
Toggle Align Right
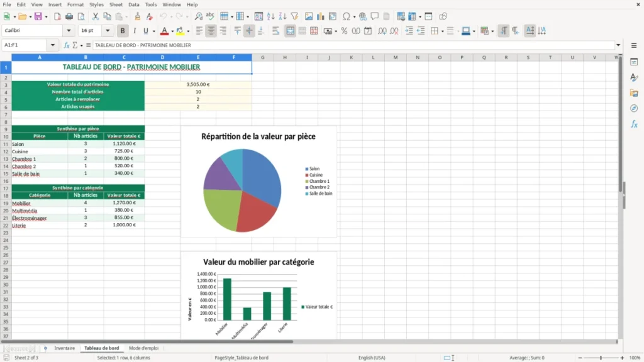[x=223, y=31]
